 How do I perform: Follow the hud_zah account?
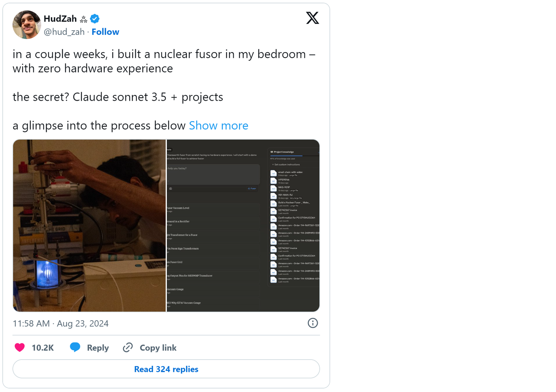(105, 32)
